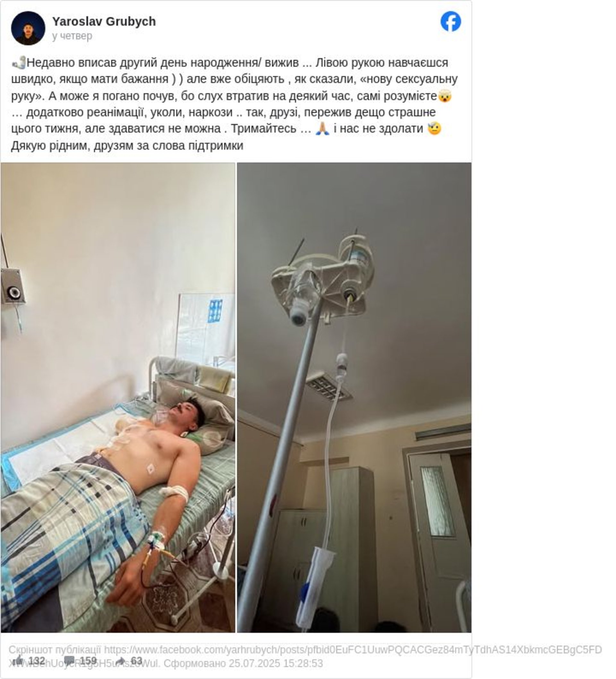Click the thumbs-up like icon
The width and height of the screenshot is (616, 679).
pyautogui.click(x=19, y=660)
